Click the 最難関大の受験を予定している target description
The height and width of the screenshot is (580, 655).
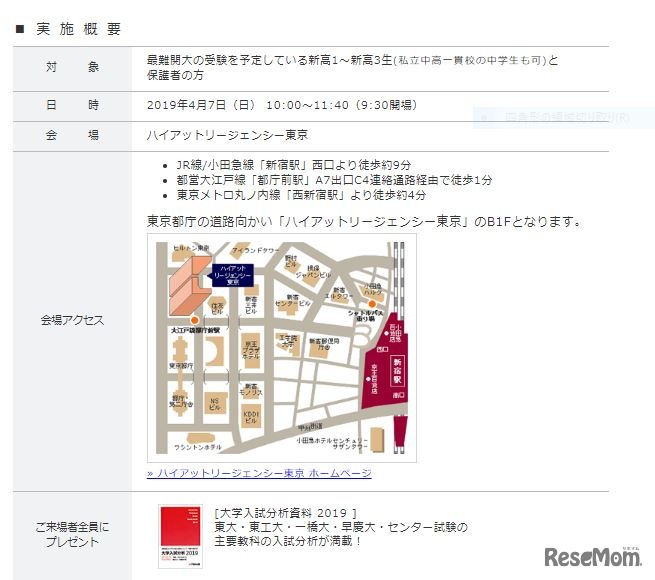pyautogui.click(x=353, y=60)
